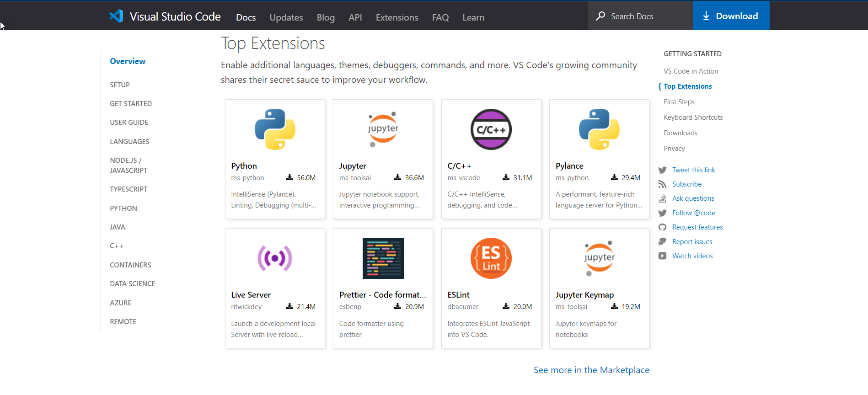This screenshot has width=868, height=395.
Task: Go to the Blog page
Action: point(326,17)
